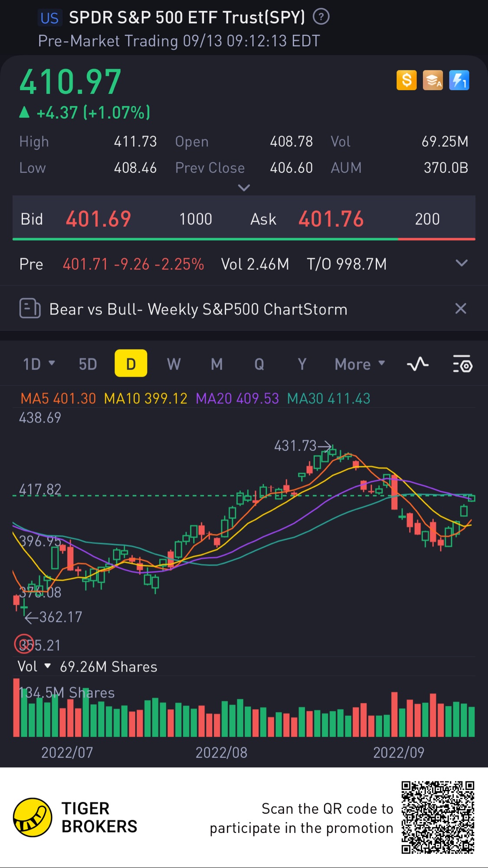The image size is (488, 868).
Task: Tap the High value 411.73
Action: point(135,141)
